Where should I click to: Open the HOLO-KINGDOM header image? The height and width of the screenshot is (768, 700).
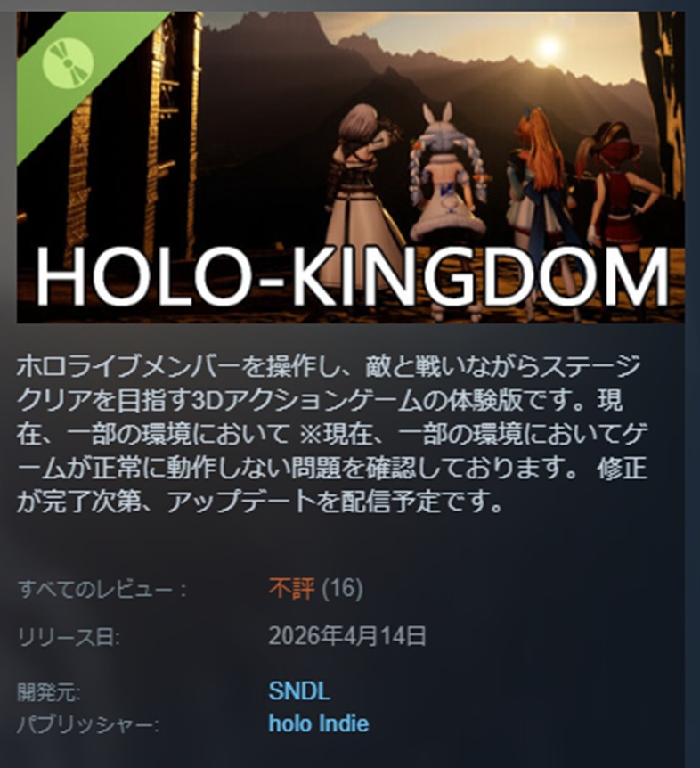351,167
